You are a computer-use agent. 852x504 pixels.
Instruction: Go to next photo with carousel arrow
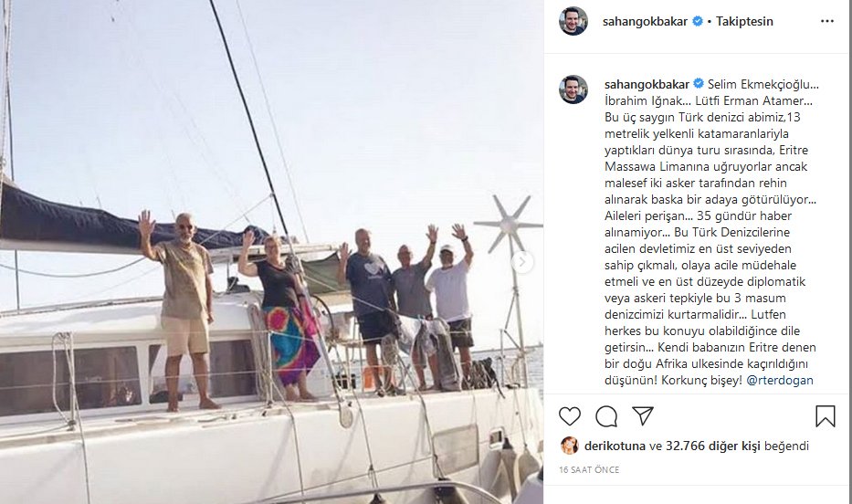(x=522, y=262)
